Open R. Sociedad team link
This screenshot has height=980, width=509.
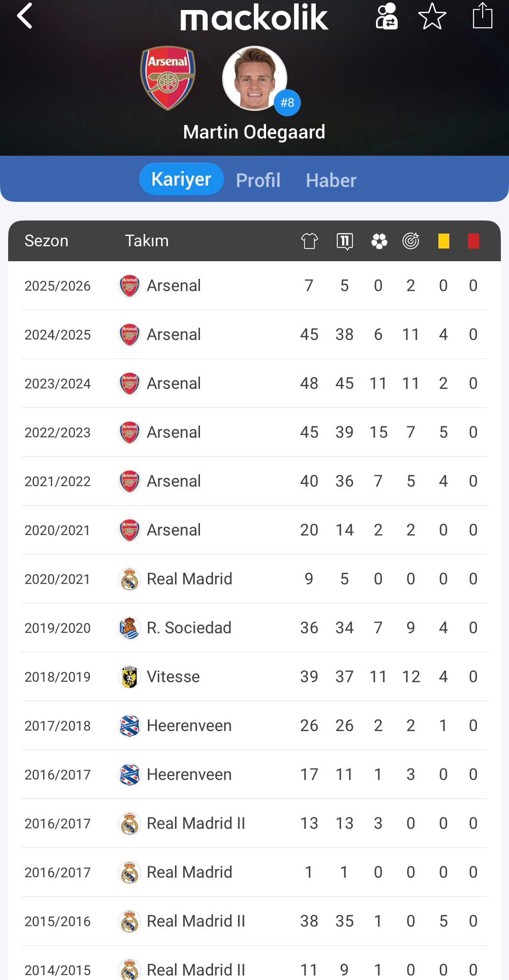pos(188,628)
